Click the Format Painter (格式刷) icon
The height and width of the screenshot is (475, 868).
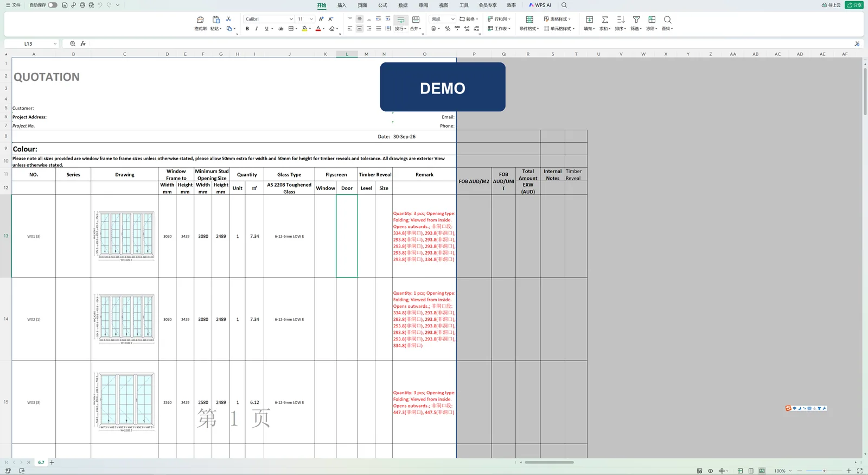(200, 20)
